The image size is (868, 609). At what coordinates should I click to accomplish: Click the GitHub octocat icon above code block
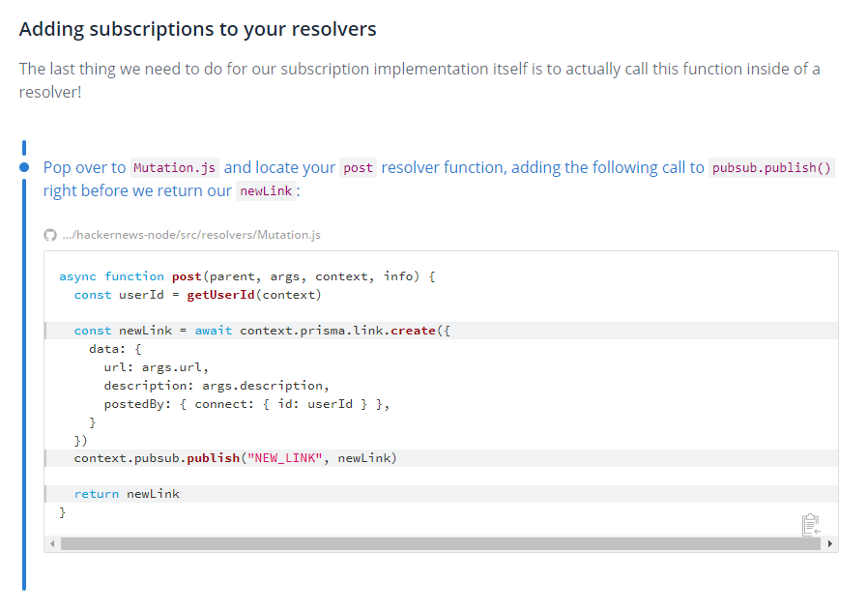[49, 234]
